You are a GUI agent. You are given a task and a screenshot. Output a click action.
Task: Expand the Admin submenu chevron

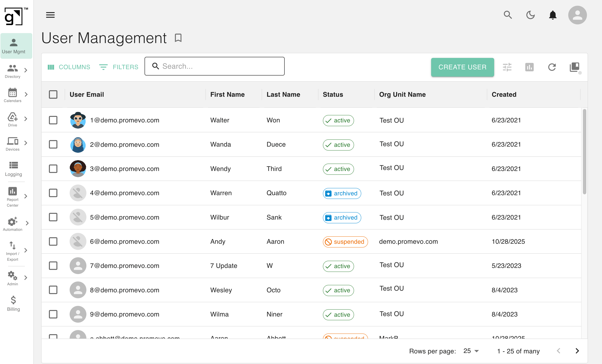[x=26, y=278]
